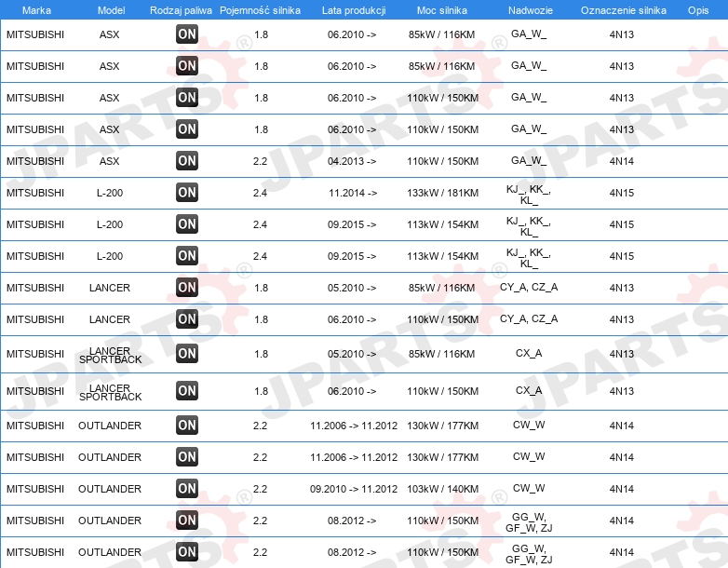Click the 4N15 engine code in the 133kW row
This screenshot has width=728, height=568.
[x=622, y=193]
